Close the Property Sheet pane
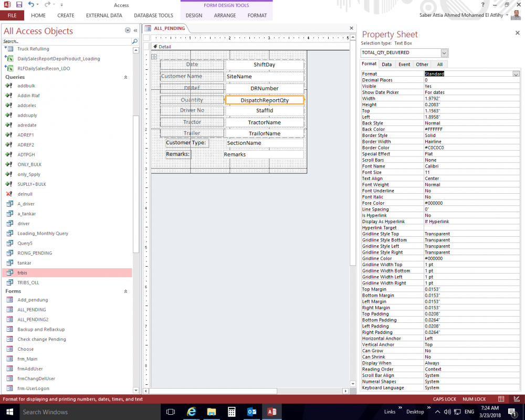 517,33
